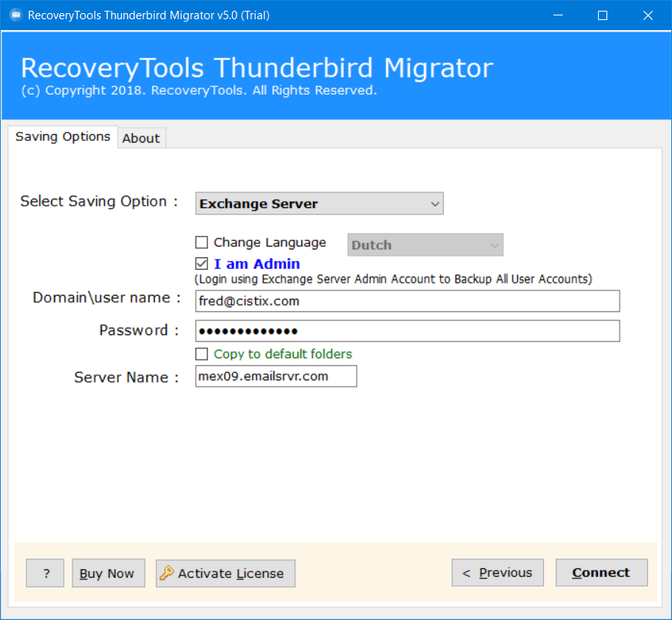Click the Change Language label text
The height and width of the screenshot is (620, 672).
[270, 243]
